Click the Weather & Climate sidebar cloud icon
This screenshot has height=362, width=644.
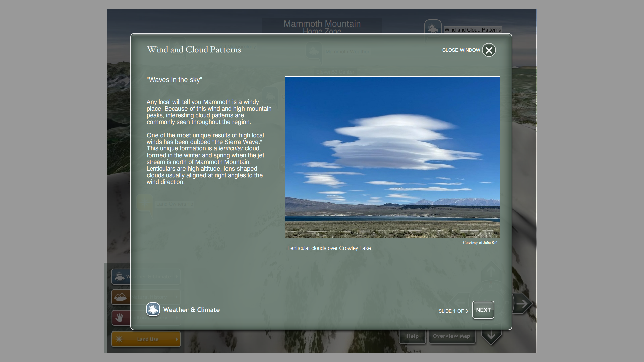point(120,277)
